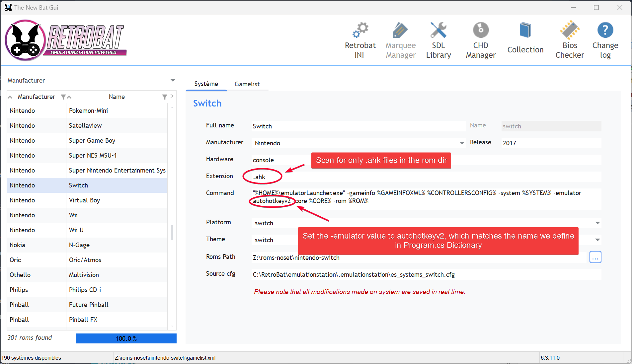The height and width of the screenshot is (364, 632).
Task: Click 190 systèmes disponibles status text
Action: click(31, 358)
